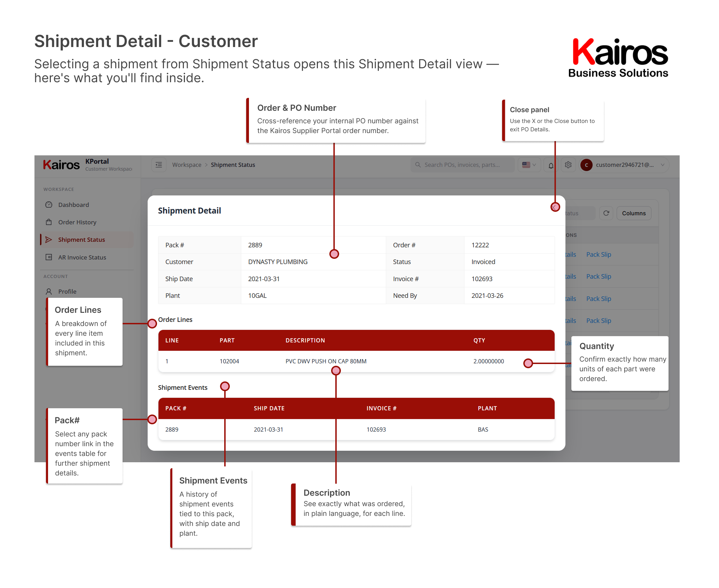The image size is (719, 588).
Task: Go to Order History
Action: (x=87, y=222)
